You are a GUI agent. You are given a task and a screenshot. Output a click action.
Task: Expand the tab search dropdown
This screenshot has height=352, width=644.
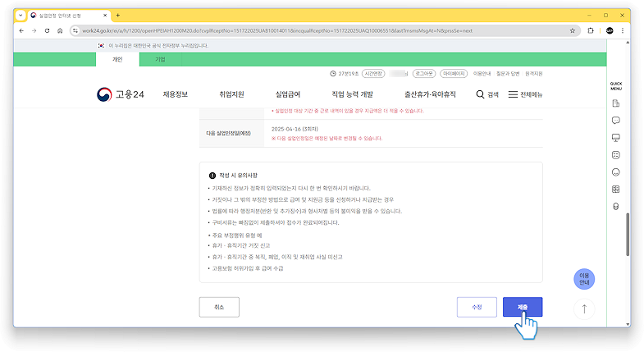coord(21,16)
